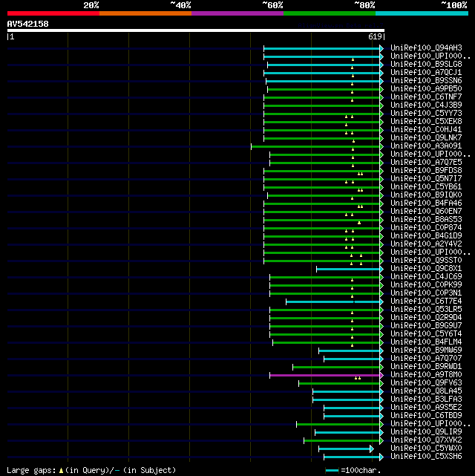Click the UniRef100_Q9LIR9 hit name
Screen dimensions: 475x476
426,432
